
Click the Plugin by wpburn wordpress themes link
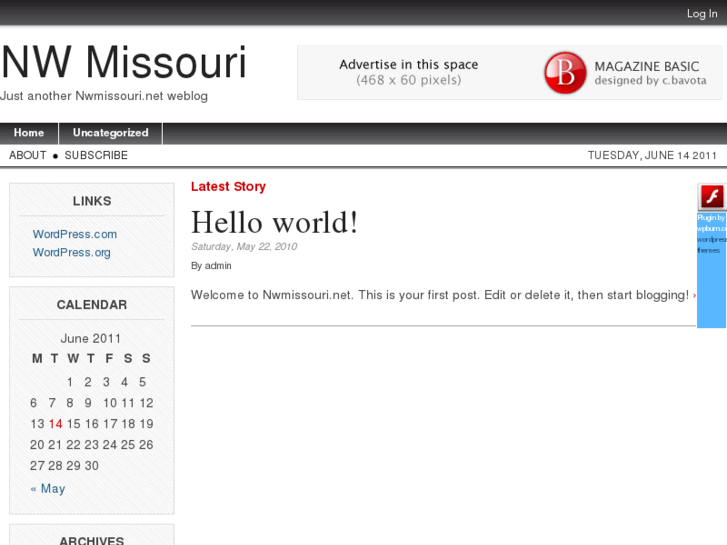[711, 234]
